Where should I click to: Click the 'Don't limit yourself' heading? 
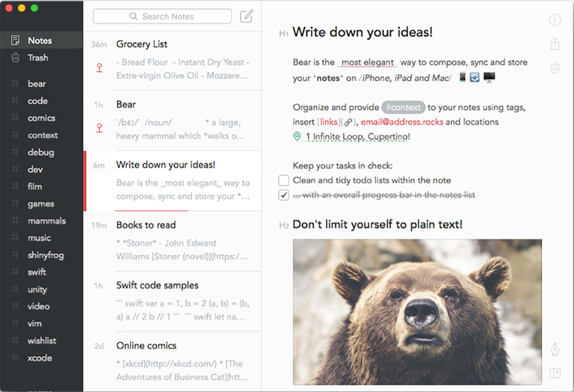(377, 225)
